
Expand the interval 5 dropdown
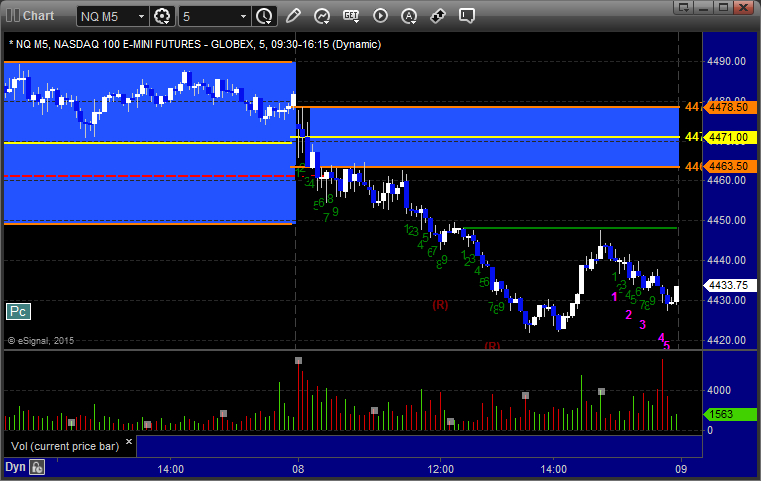(243, 16)
